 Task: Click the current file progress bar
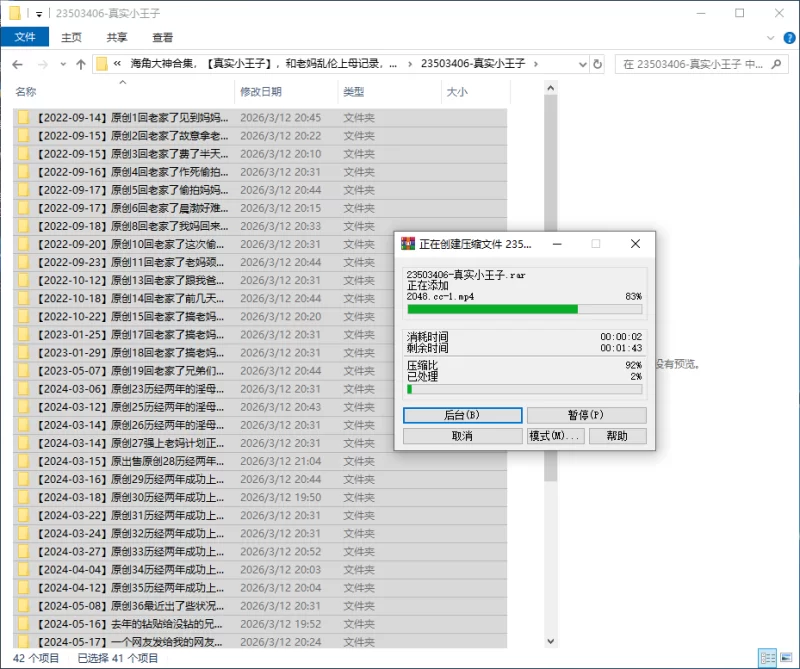tap(524, 309)
